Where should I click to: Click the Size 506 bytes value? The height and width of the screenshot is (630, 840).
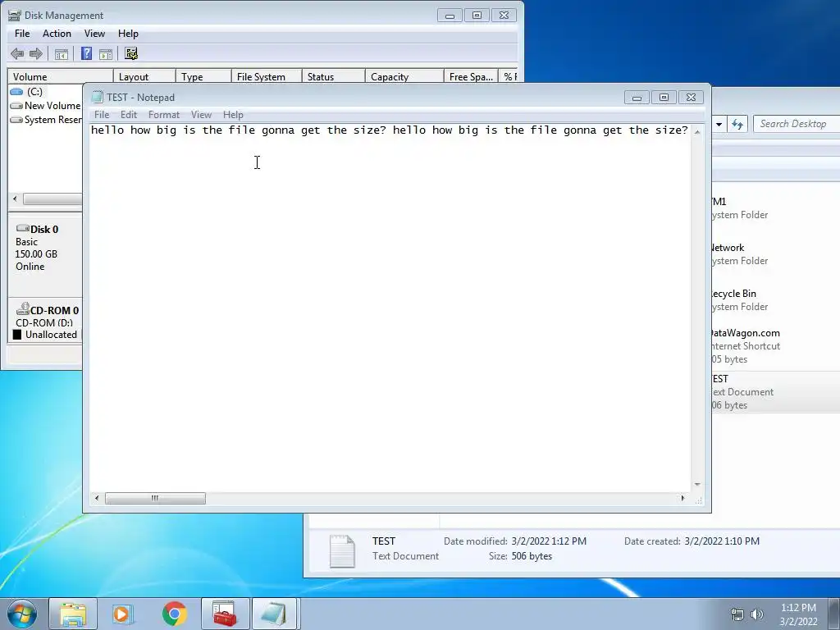point(532,556)
